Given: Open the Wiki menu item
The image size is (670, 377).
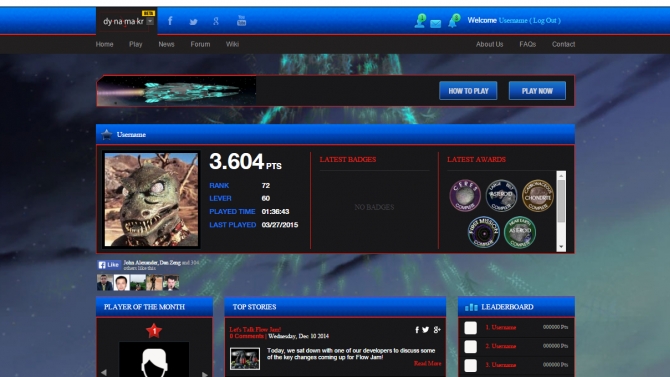Looking at the screenshot, I should tap(232, 44).
